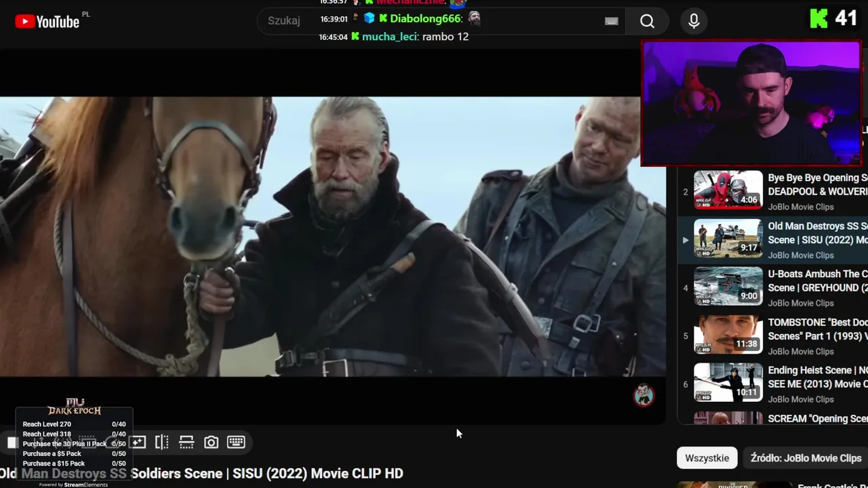
Task: Take a screenshot with camera icon
Action: click(212, 442)
